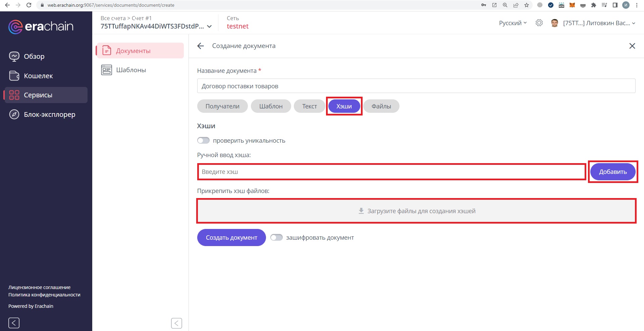Open the Блок-эксплорер block explorer

(49, 114)
